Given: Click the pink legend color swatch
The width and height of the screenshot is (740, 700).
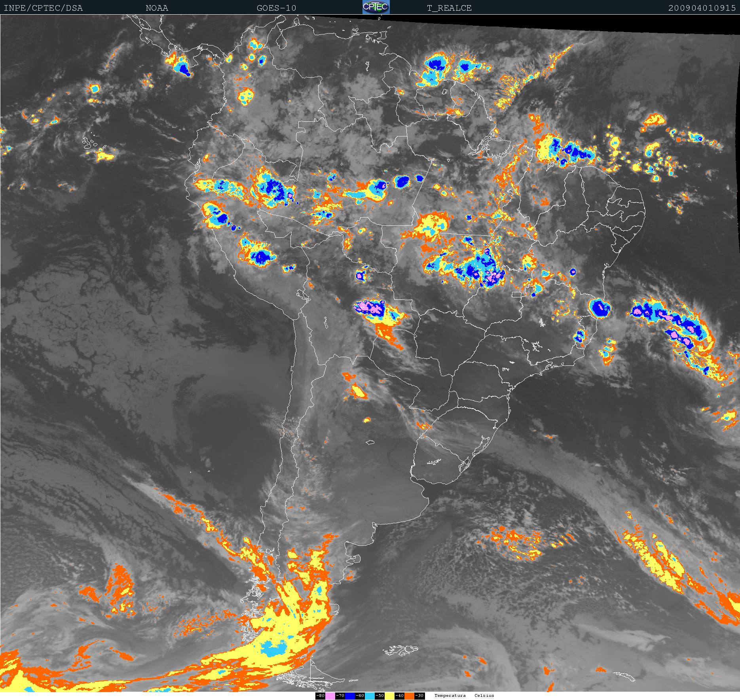Looking at the screenshot, I should 330,696.
